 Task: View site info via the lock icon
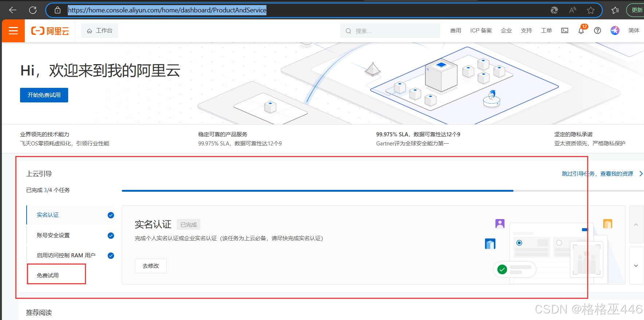tap(58, 10)
